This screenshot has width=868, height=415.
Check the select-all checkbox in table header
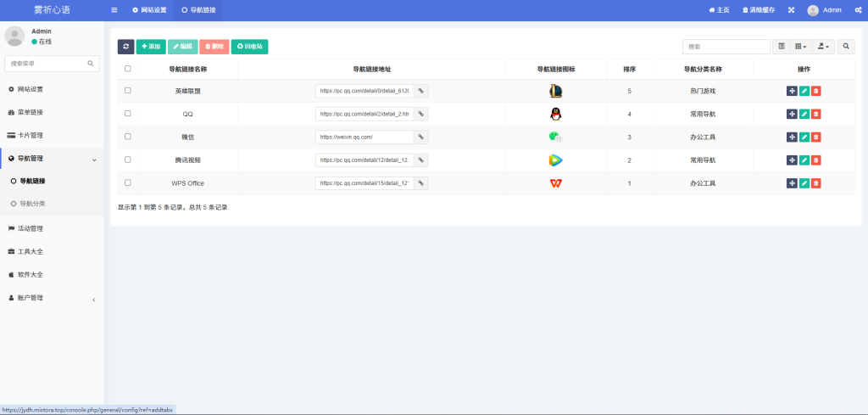point(128,69)
